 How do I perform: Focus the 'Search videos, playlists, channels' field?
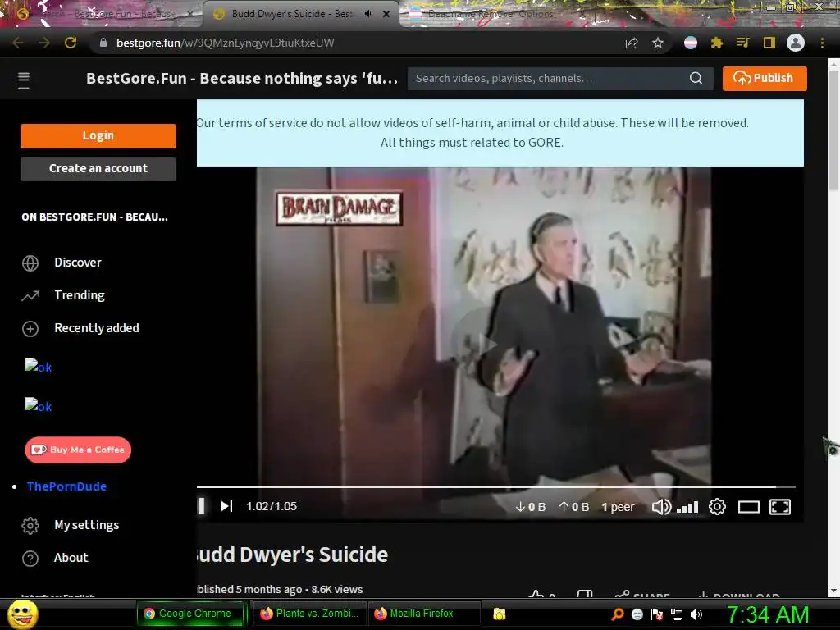coord(549,78)
